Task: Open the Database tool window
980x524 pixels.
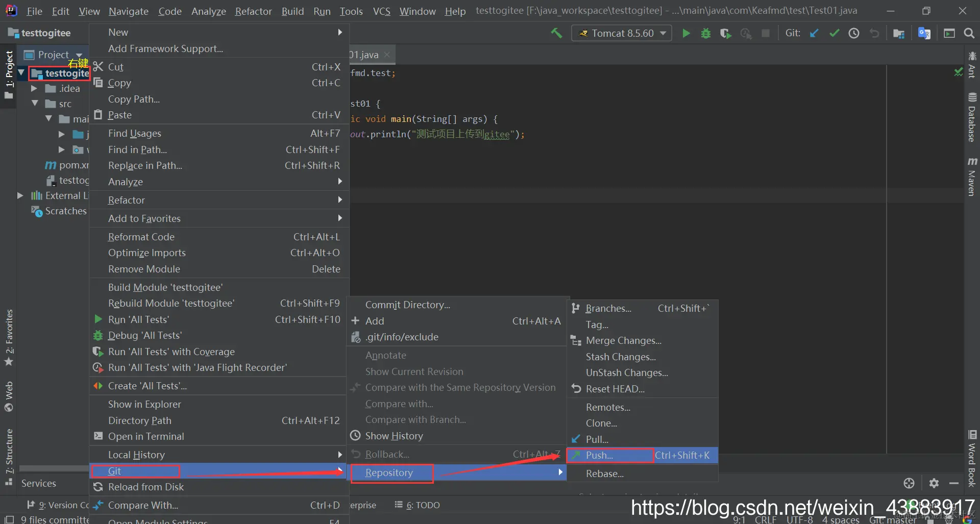Action: (x=972, y=117)
